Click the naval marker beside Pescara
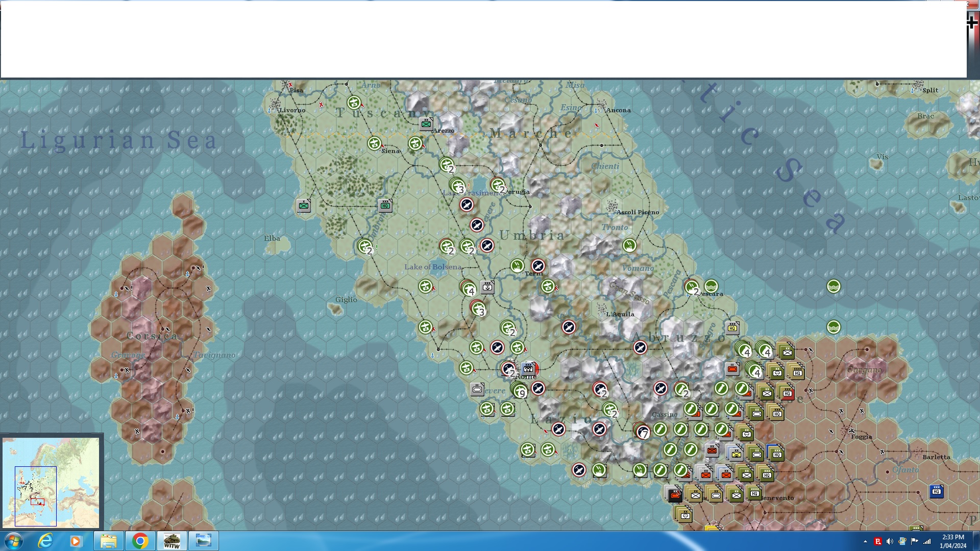Image resolution: width=980 pixels, height=551 pixels. tap(711, 286)
